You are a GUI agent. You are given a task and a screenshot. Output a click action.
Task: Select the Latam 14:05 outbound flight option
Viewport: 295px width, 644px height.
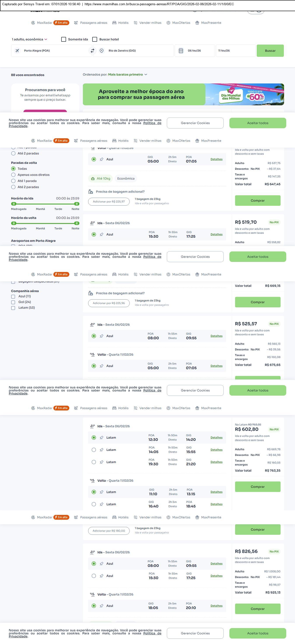(94, 450)
